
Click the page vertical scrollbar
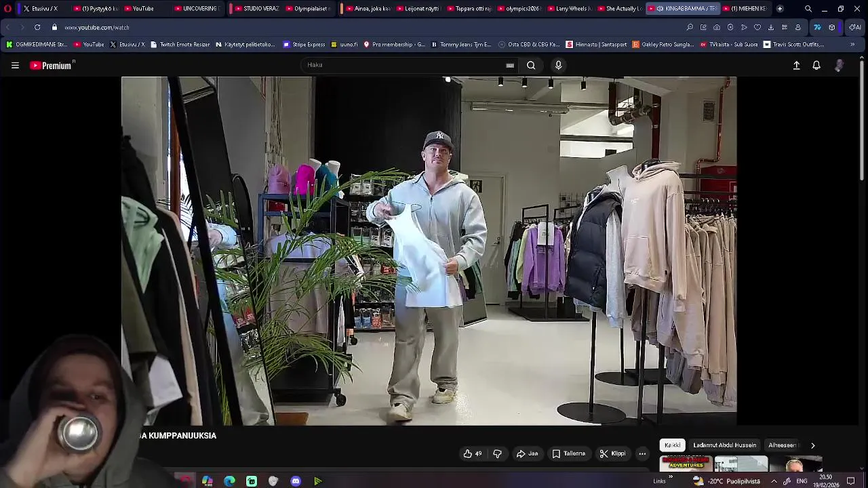863,122
